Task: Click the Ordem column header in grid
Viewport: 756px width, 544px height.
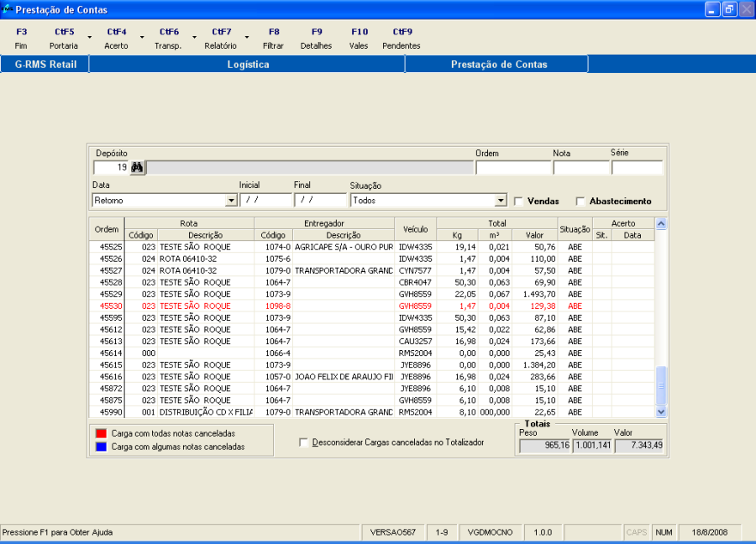Action: click(107, 229)
